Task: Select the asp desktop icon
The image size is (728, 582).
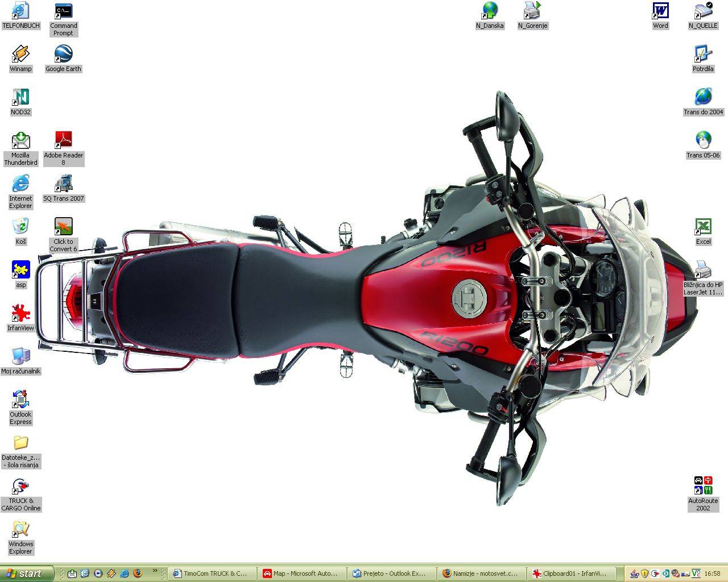Action: point(20,275)
